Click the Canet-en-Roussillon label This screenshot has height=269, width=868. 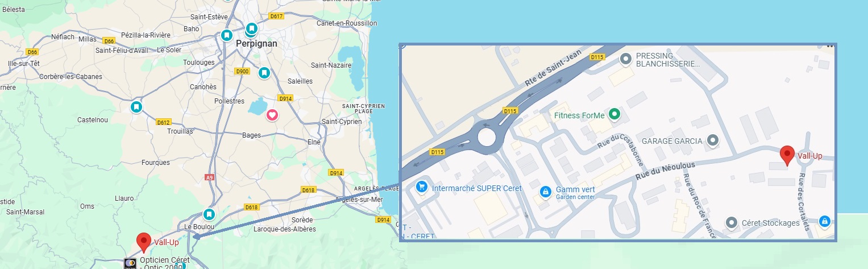347,23
